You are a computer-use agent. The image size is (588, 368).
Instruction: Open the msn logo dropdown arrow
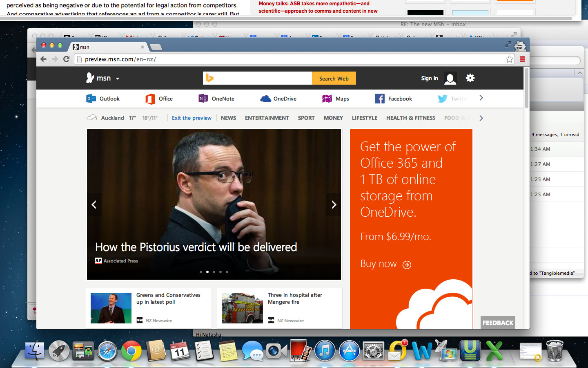click(117, 78)
